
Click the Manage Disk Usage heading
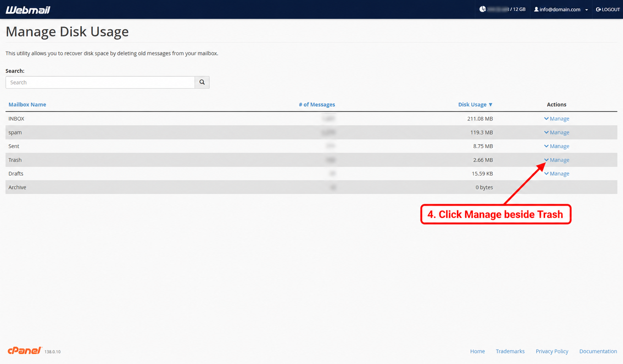click(x=67, y=32)
